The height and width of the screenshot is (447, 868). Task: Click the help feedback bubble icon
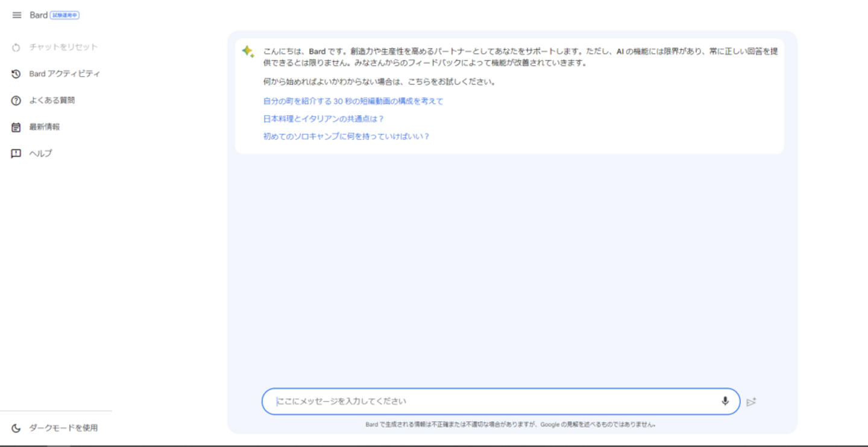tap(16, 153)
